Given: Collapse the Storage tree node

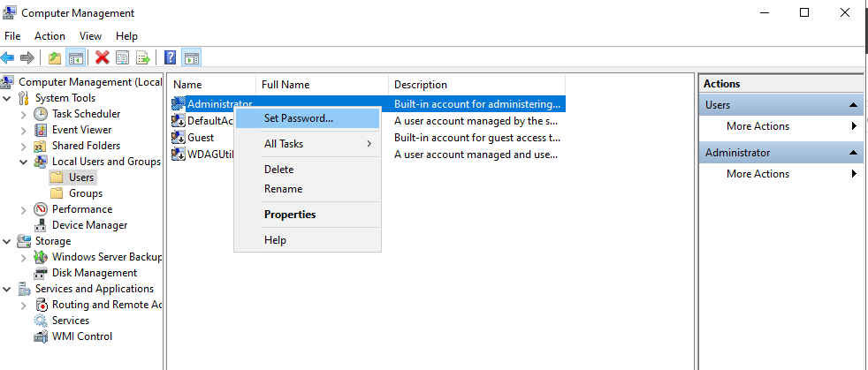Looking at the screenshot, I should click(x=7, y=241).
